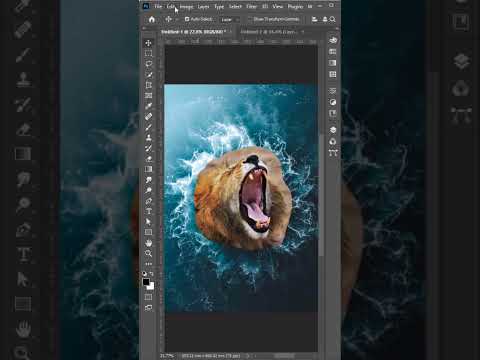This screenshot has height=360, width=480.
Task: Open the Filter menu
Action: click(x=251, y=6)
